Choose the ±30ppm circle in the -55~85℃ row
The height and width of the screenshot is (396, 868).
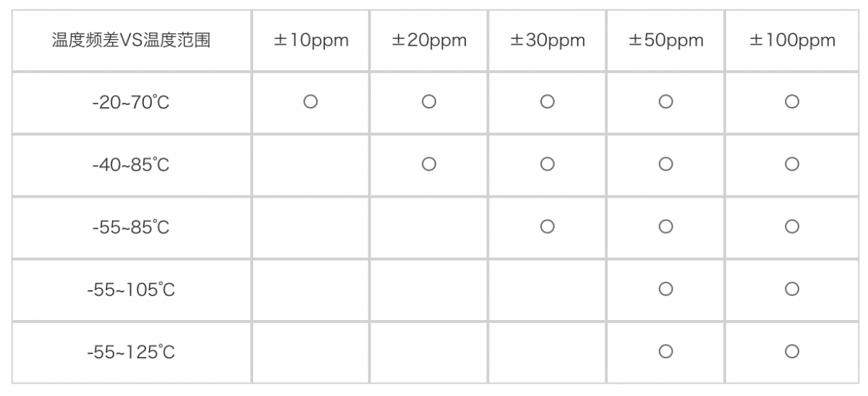point(548,227)
